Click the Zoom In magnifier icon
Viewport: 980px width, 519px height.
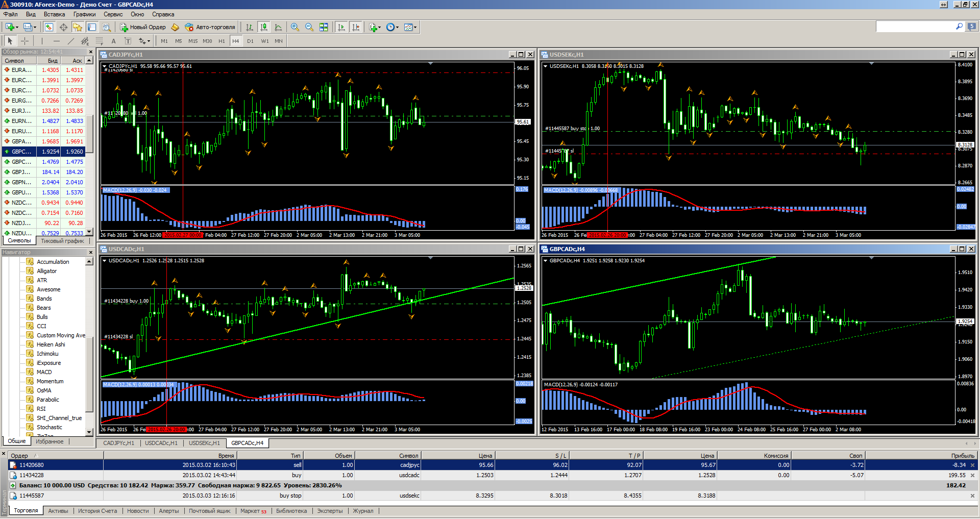(295, 27)
